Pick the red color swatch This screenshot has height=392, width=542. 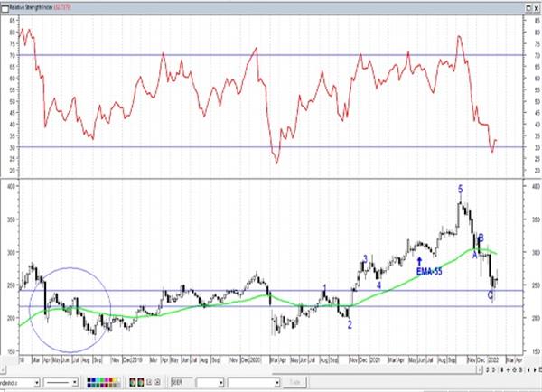pyautogui.click(x=110, y=380)
